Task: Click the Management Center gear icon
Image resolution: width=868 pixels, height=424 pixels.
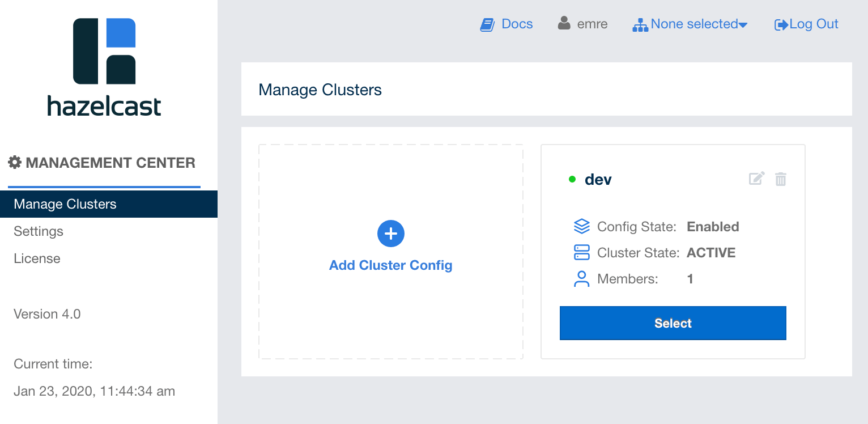Action: click(15, 163)
